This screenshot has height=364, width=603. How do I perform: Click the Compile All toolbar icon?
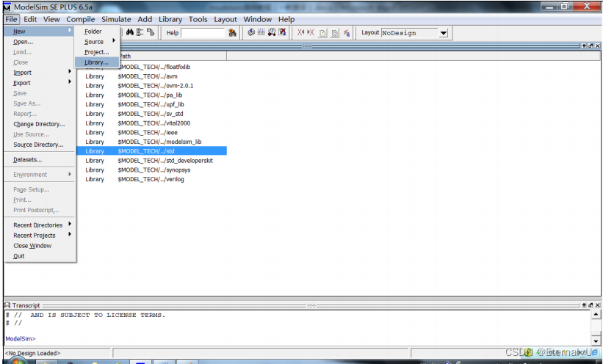261,33
